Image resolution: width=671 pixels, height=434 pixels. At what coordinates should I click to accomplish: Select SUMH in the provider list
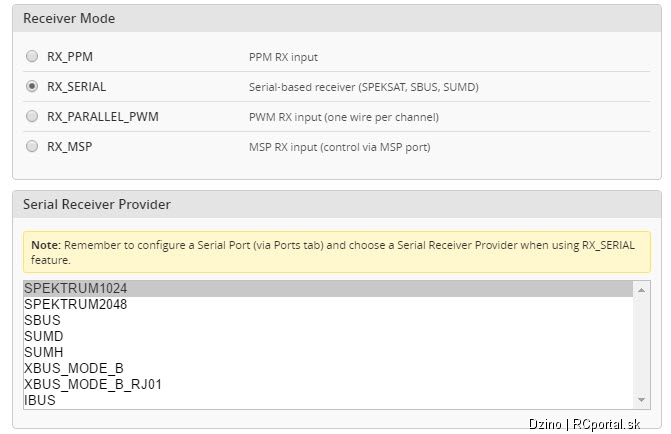point(328,352)
